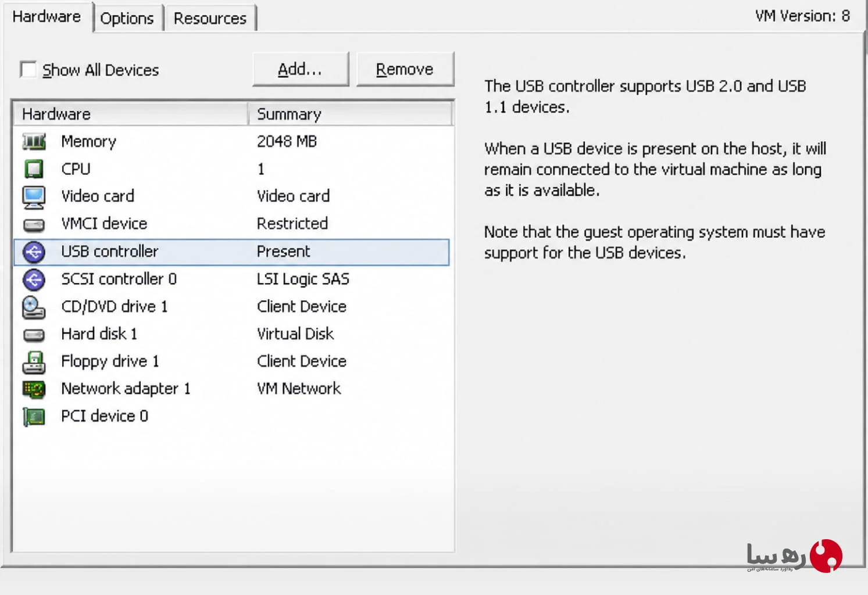This screenshot has height=595, width=868.
Task: Sort by the Summary column header
Action: point(351,114)
